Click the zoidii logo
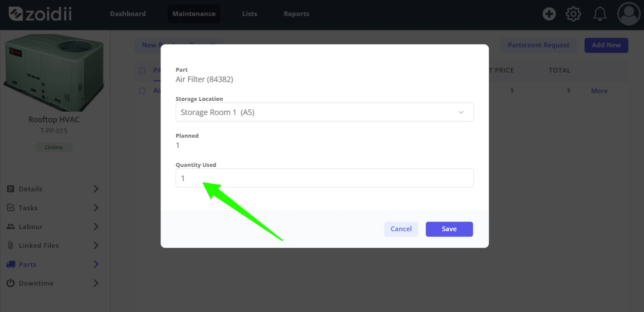Screen dimensions: 644x312 (x=40, y=14)
